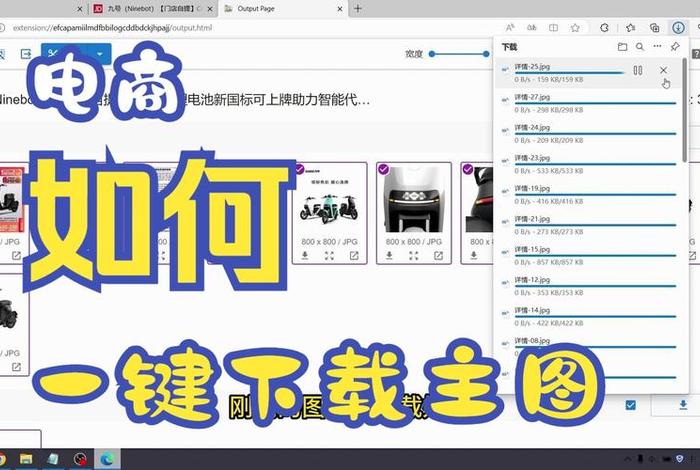Viewport: 700px width, 470px height.
Task: Download the three-scooters image card
Action: 305,255
